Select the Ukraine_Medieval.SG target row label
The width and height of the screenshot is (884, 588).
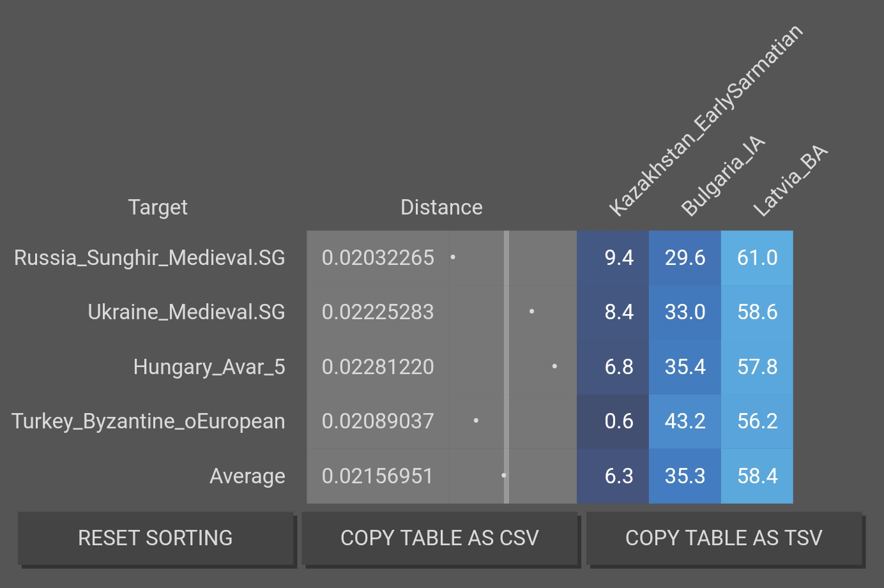tap(186, 312)
